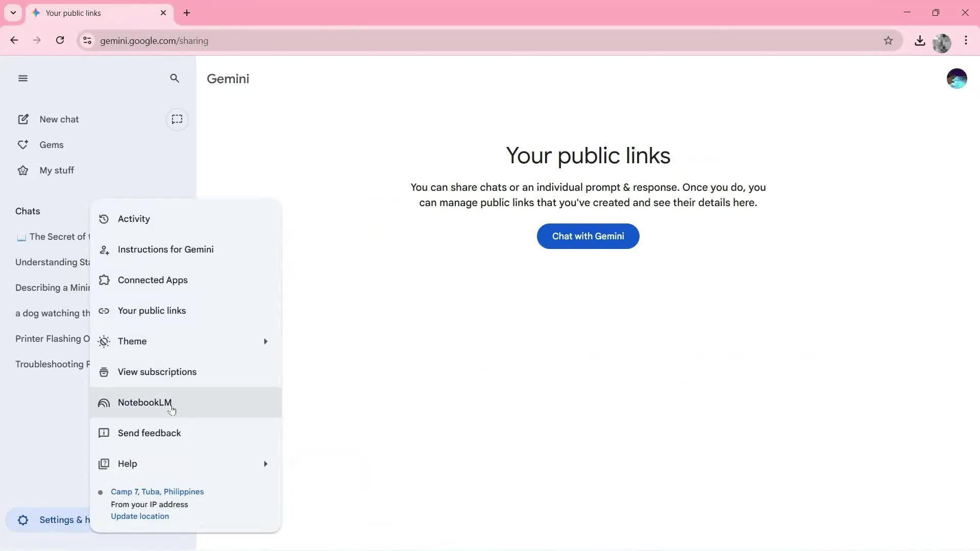Open the sidebar hamburger menu
The height and width of the screenshot is (551, 980).
point(23,78)
